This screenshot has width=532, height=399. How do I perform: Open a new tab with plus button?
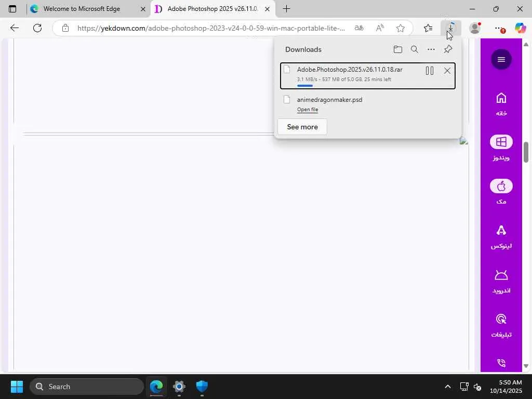coord(286,9)
